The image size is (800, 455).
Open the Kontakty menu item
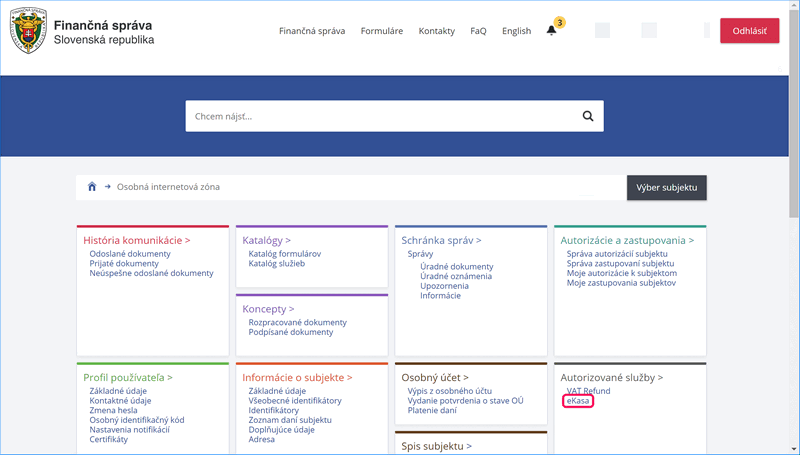coord(436,31)
